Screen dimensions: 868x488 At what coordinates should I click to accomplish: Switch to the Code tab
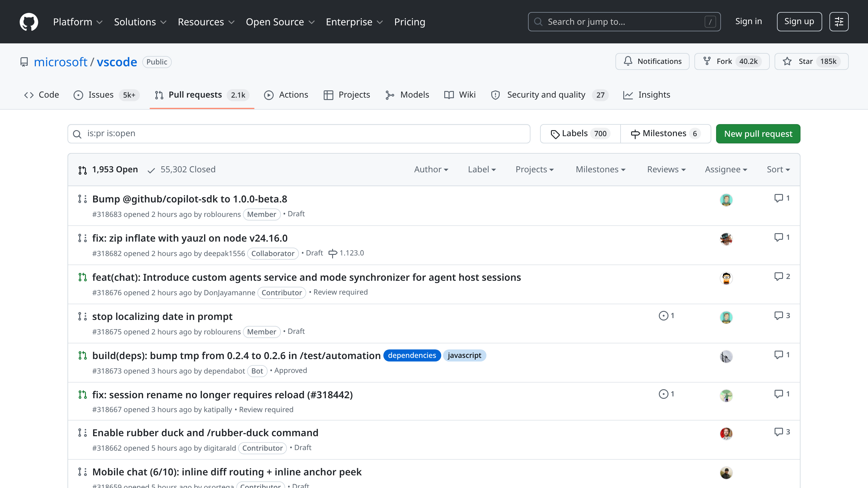[42, 95]
